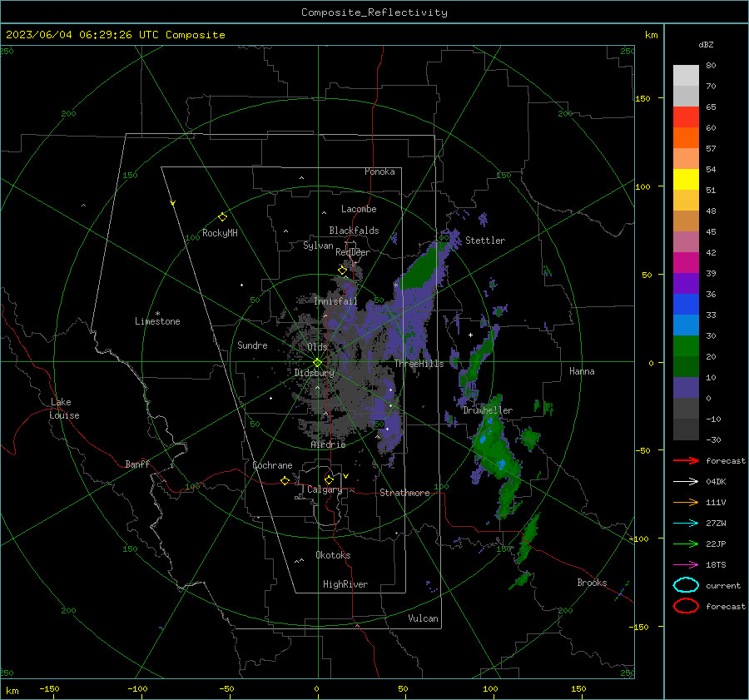Click the Banff label

coord(137,464)
